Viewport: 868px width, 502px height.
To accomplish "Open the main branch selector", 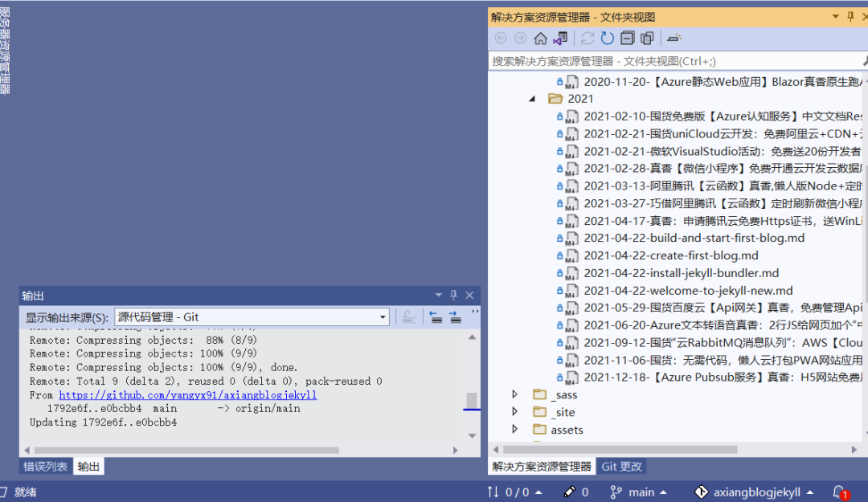I will click(637, 492).
